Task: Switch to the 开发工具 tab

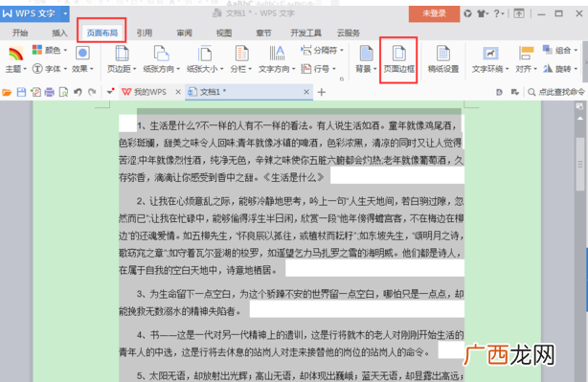Action: [306, 33]
